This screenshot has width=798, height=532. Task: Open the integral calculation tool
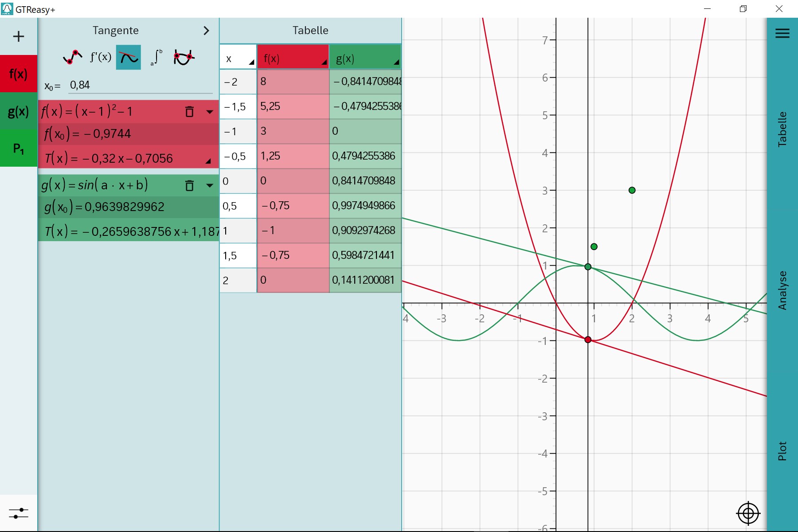coord(156,57)
